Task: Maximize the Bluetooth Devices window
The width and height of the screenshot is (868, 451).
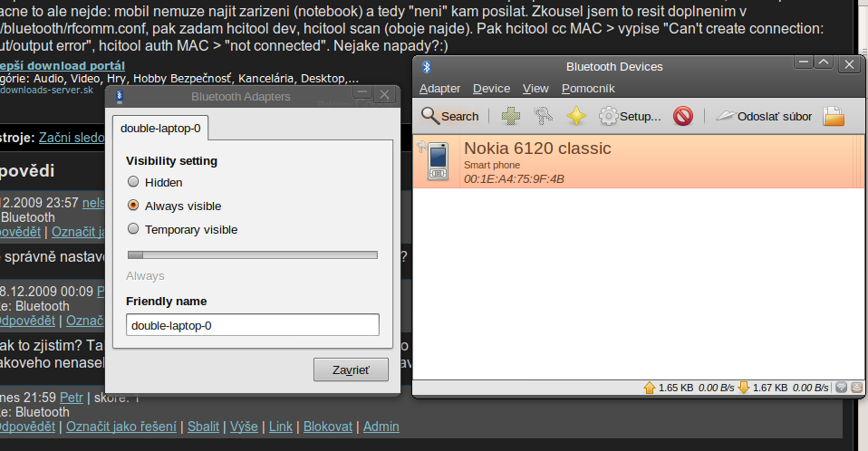Action: click(824, 62)
